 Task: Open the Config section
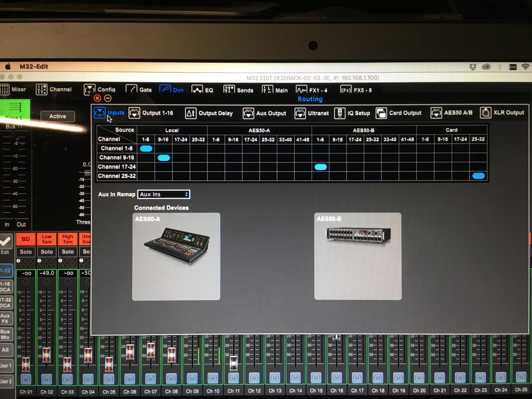[100, 89]
